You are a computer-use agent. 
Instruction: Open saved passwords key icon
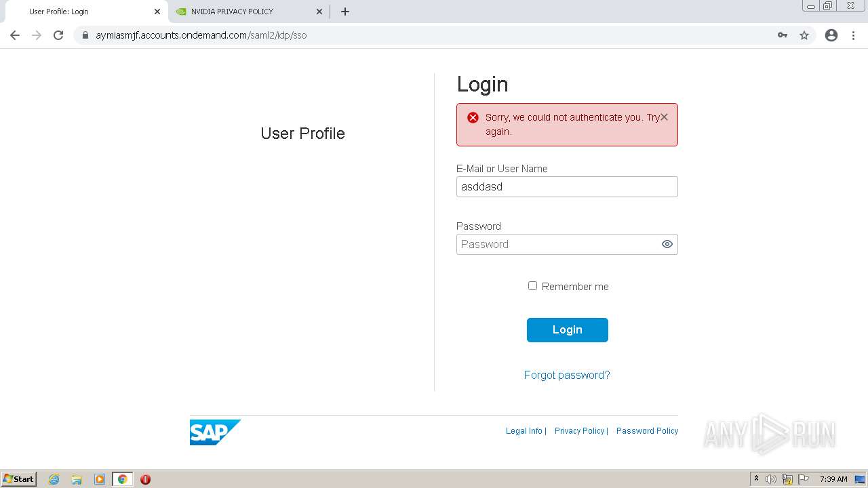click(x=783, y=35)
